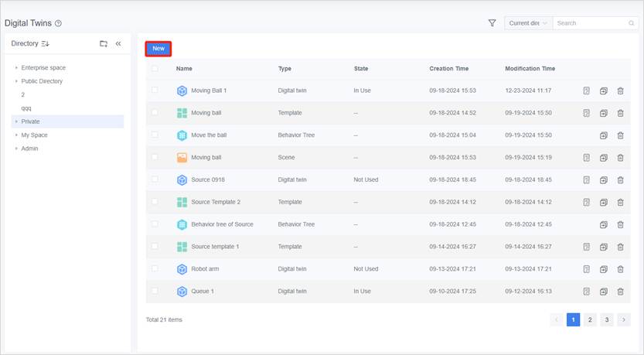
Task: Expand the Enterprise space tree node
Action: (16, 68)
